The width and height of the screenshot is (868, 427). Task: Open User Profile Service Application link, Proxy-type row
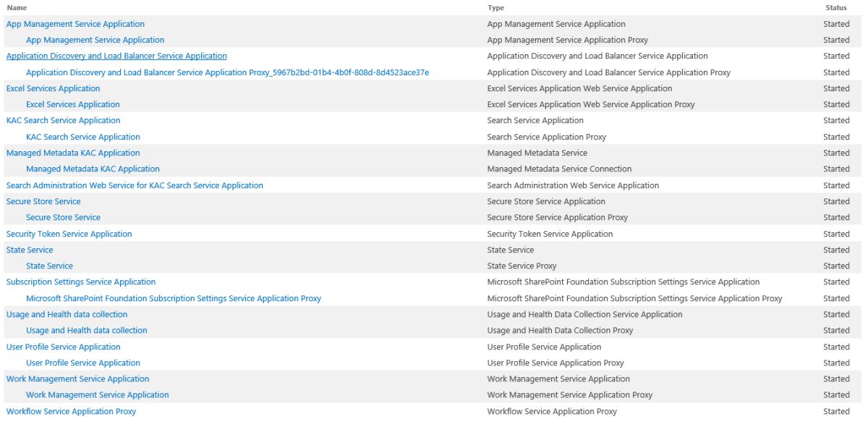(x=83, y=363)
